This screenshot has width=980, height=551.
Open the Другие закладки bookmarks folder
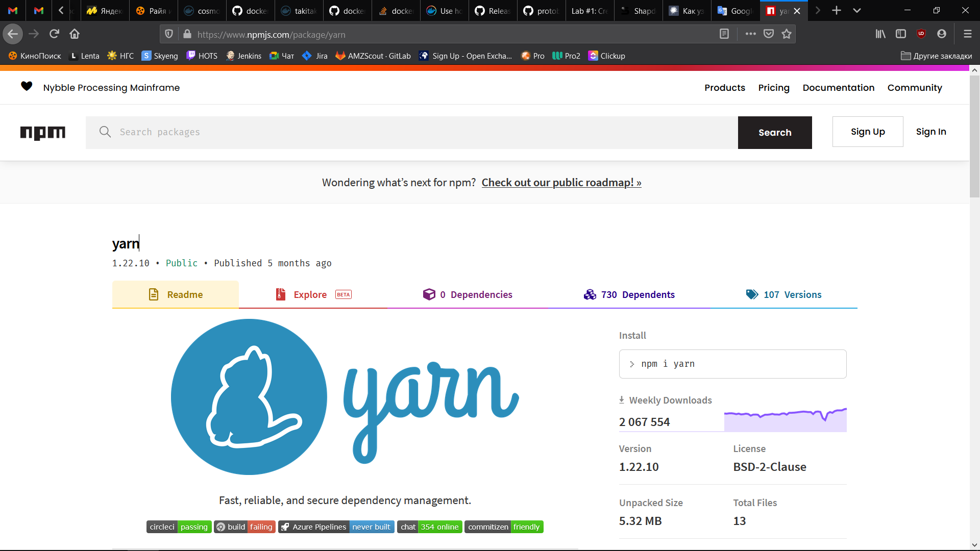(x=937, y=56)
